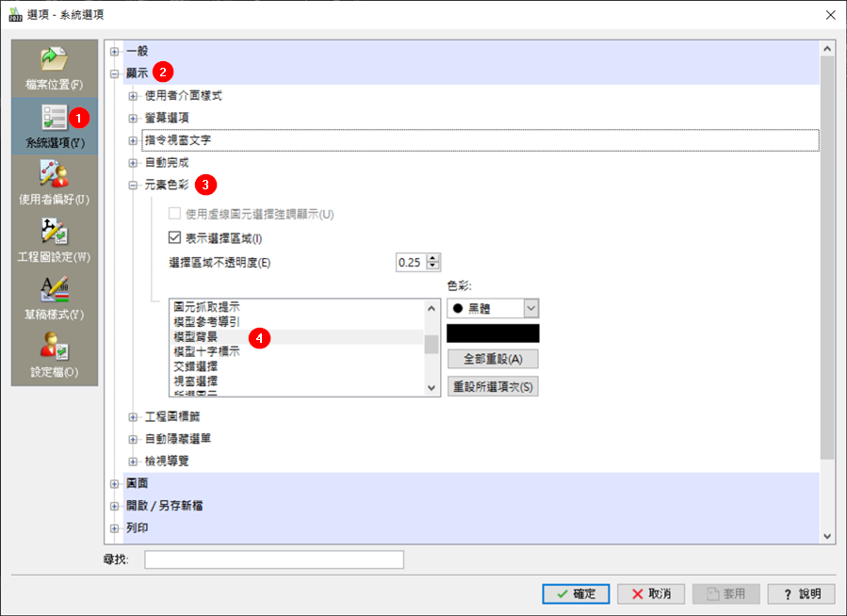Viewport: 847px width, 616px height.
Task: Select the 顯示 section header label
Action: pos(138,73)
